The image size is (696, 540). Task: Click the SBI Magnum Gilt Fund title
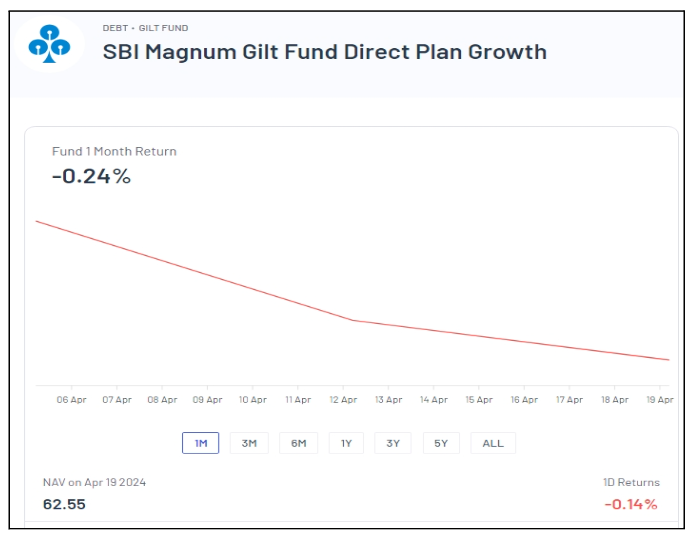click(x=325, y=52)
